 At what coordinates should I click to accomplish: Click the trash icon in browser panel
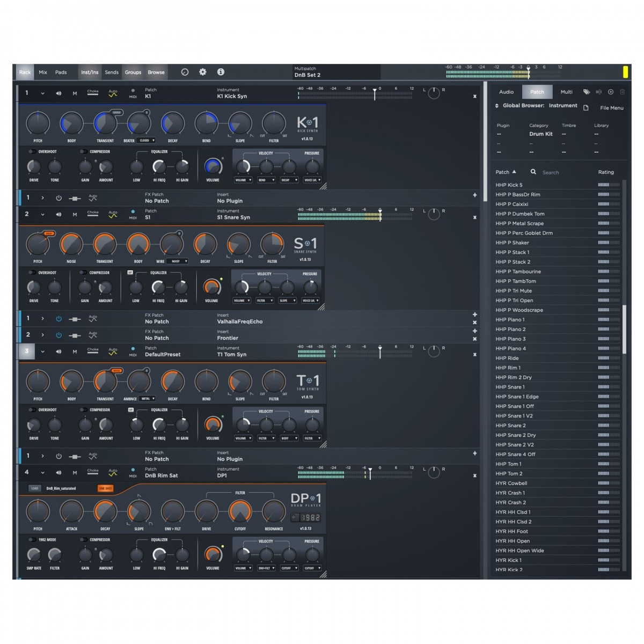click(x=623, y=92)
